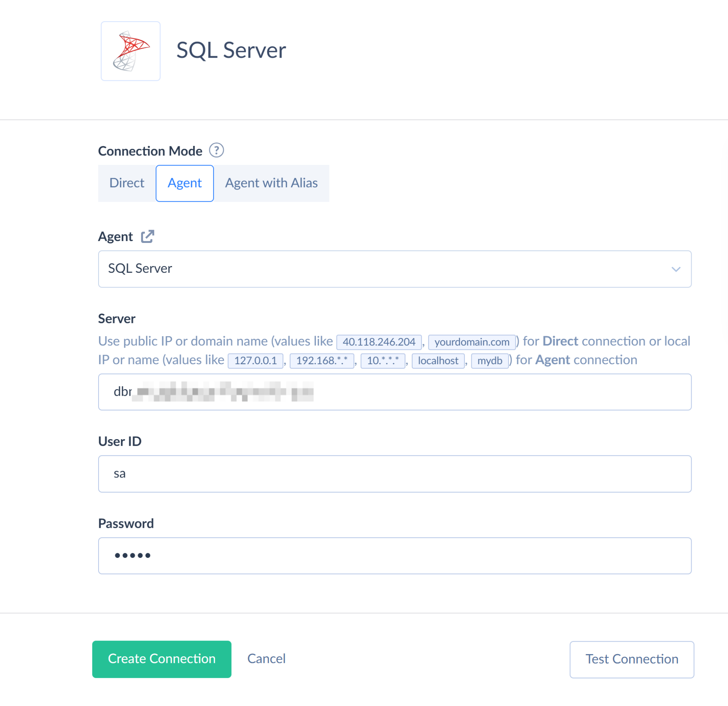
Task: Click the Create Connection button
Action: (x=162, y=659)
